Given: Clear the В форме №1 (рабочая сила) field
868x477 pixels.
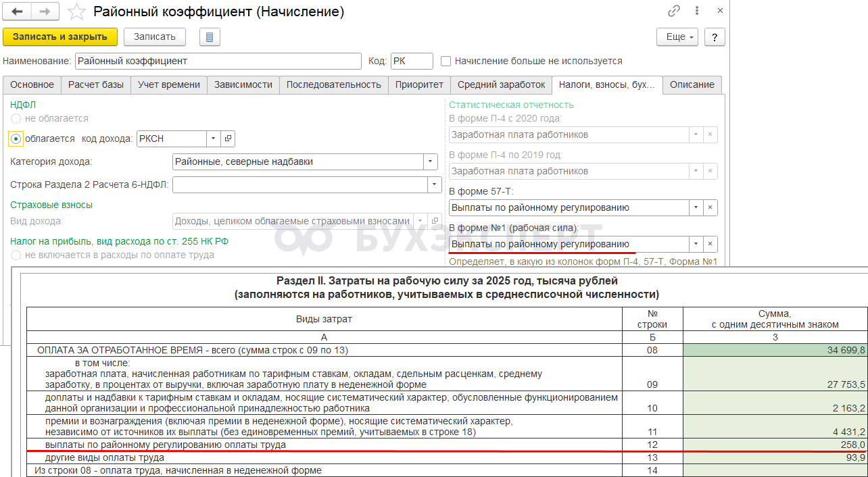Looking at the screenshot, I should click(710, 244).
